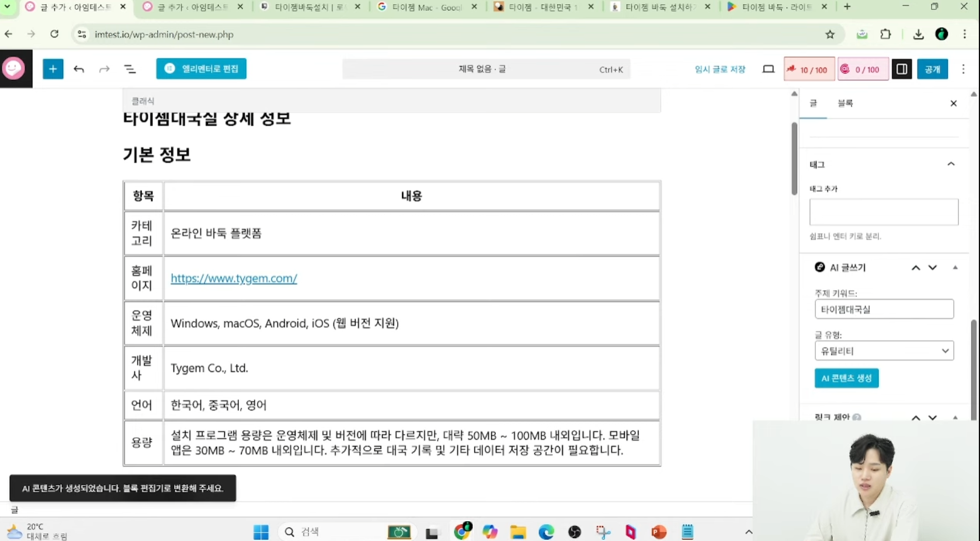The image size is (980, 541).
Task: Move the AI 글쓰기 panel up
Action: [916, 267]
